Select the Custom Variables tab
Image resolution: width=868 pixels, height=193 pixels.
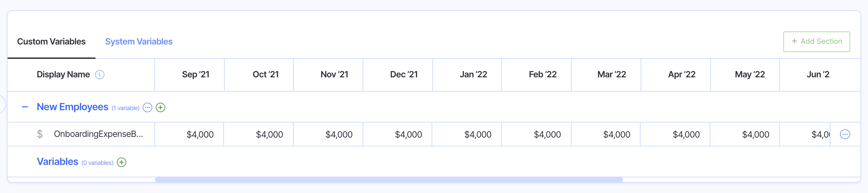tap(51, 42)
